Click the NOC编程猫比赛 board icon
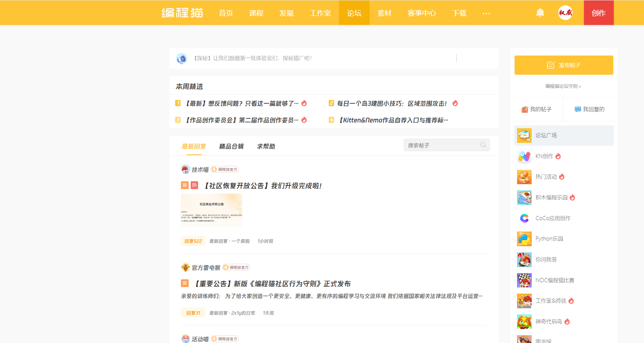This screenshot has width=644, height=343. click(x=524, y=281)
